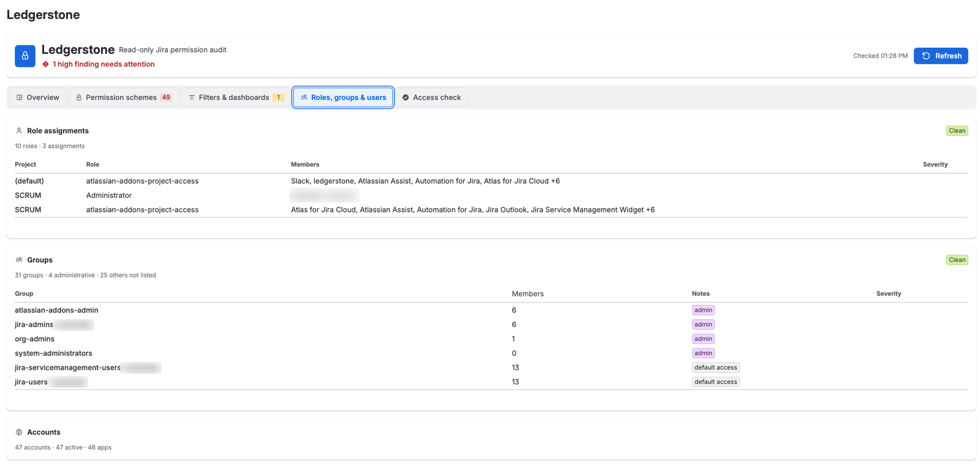980x468 pixels.
Task: Click the Refresh button
Action: [x=941, y=56]
